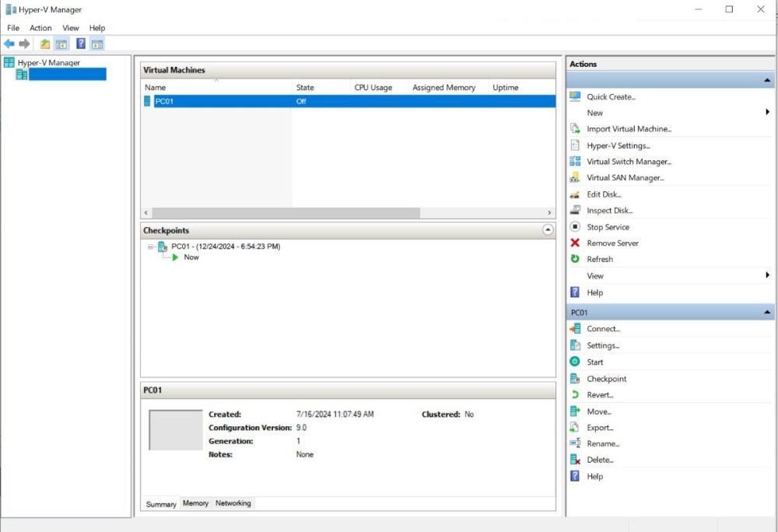778x532 pixels.
Task: Open Hyper-V Settings
Action: click(x=618, y=145)
